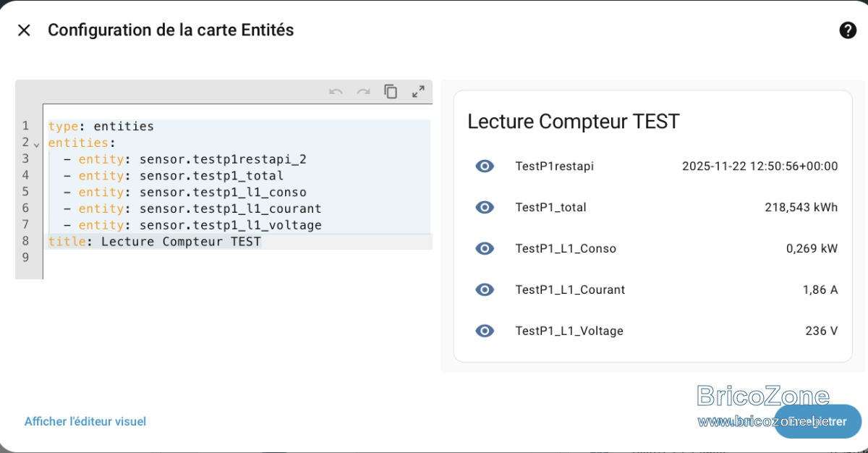This screenshot has height=453, width=868.
Task: Click the 1,86 A value
Action: [x=820, y=289]
